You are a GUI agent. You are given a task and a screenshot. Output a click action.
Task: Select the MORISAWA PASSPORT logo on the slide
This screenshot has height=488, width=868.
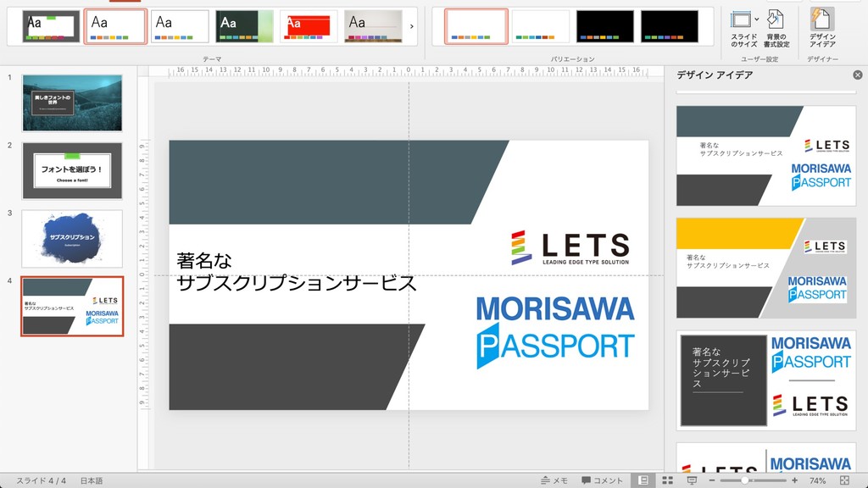555,332
